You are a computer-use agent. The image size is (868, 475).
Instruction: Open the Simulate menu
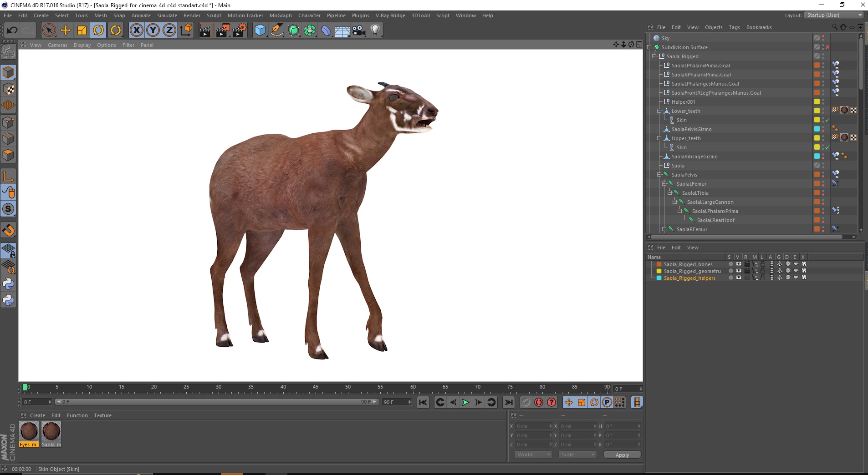[x=167, y=15]
